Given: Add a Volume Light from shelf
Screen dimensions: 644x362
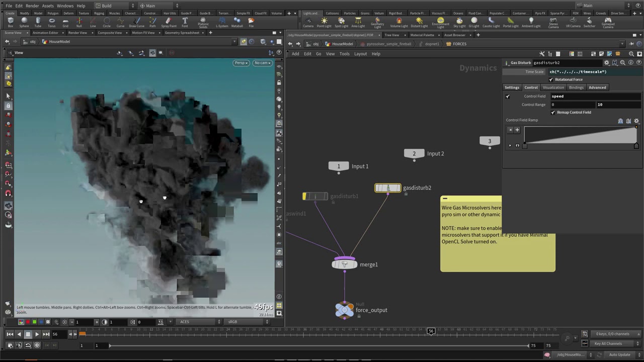Looking at the screenshot, I should click(x=399, y=23).
